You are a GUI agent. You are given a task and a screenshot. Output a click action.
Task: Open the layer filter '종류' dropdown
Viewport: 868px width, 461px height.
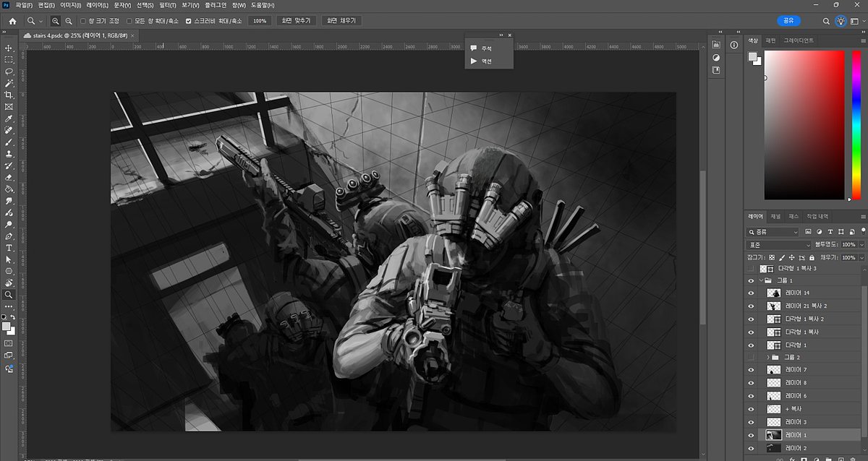point(773,232)
